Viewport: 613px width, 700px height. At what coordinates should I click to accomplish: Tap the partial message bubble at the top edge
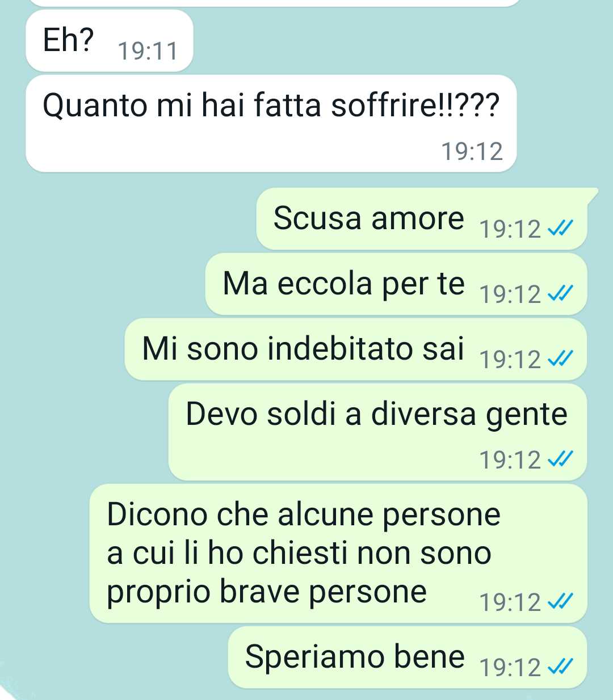(272, 3)
